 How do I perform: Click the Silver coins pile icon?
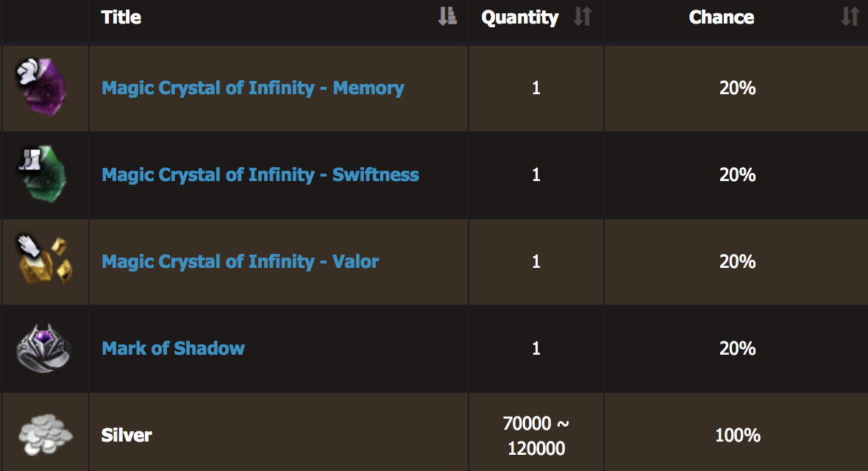[45, 434]
